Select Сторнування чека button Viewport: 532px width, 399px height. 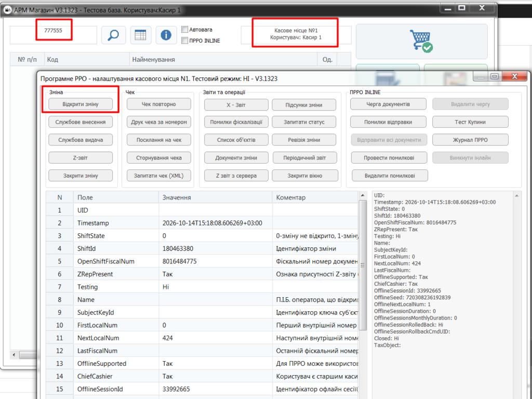click(x=159, y=158)
